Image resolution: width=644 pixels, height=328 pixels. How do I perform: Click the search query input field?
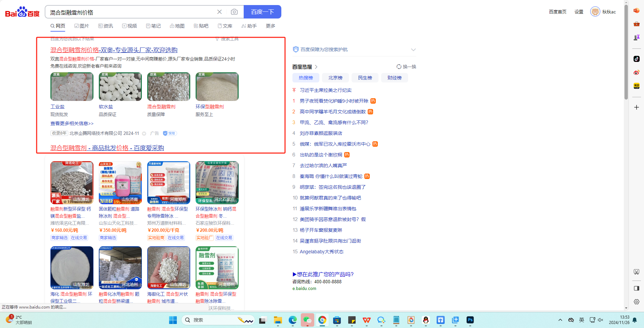[x=131, y=12]
